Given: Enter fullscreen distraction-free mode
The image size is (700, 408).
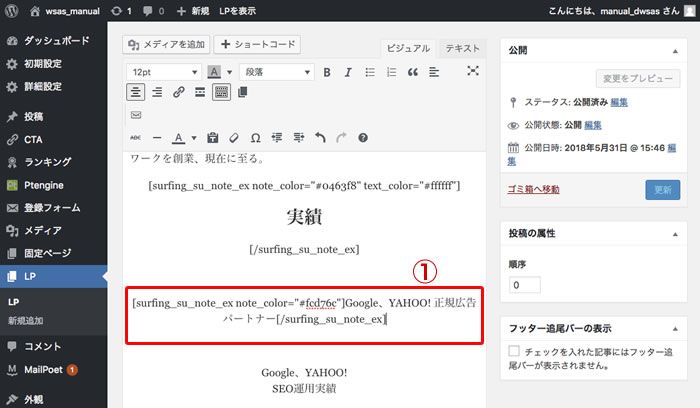Looking at the screenshot, I should [473, 71].
